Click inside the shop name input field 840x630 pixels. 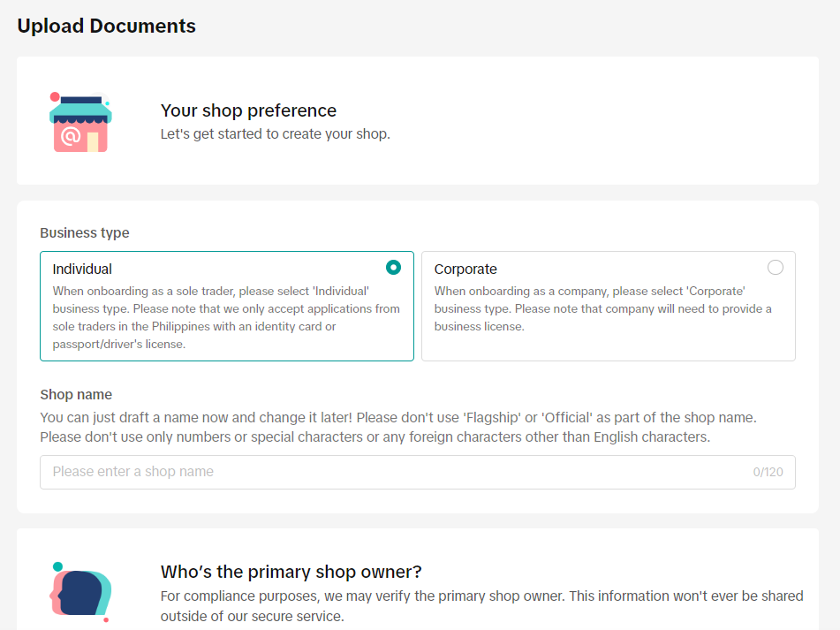coord(418,472)
